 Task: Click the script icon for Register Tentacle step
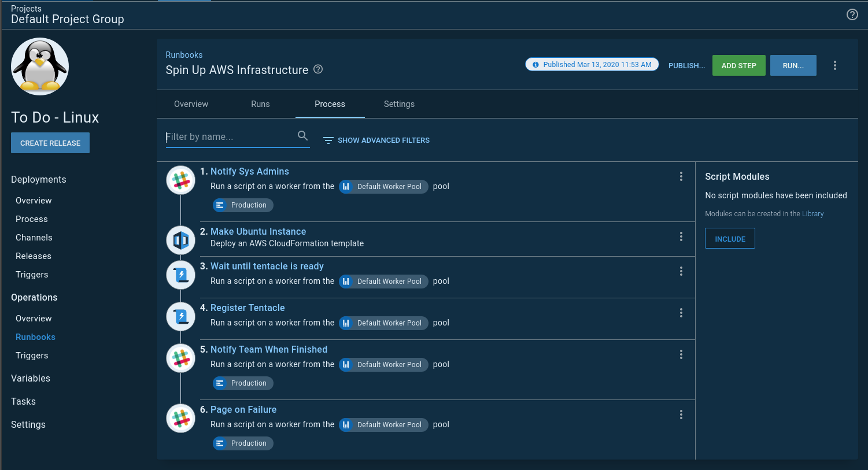click(181, 316)
